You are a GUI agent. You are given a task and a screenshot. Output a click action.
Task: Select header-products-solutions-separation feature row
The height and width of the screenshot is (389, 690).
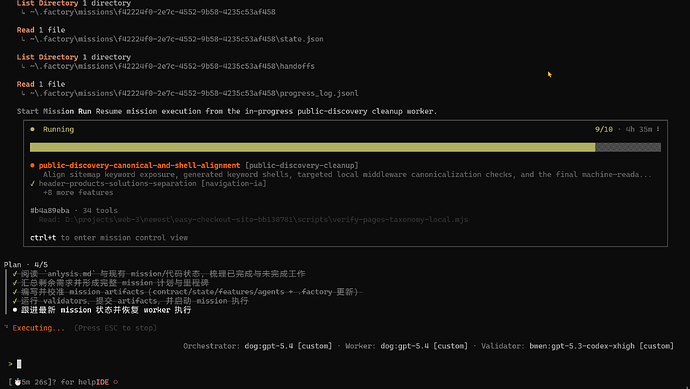(148, 183)
